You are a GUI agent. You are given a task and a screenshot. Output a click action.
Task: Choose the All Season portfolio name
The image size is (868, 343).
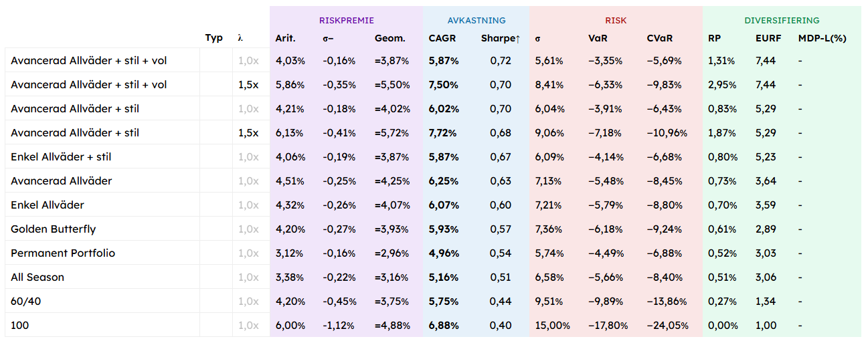[37, 277]
